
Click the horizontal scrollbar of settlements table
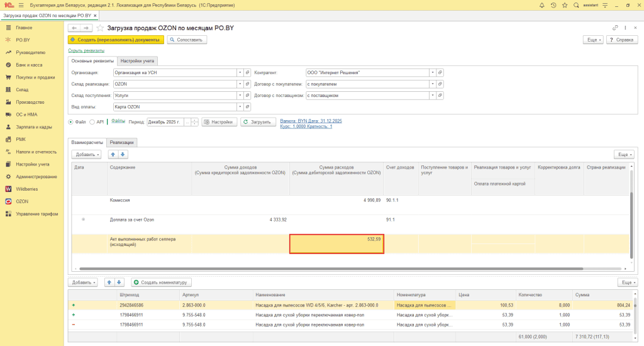point(331,269)
